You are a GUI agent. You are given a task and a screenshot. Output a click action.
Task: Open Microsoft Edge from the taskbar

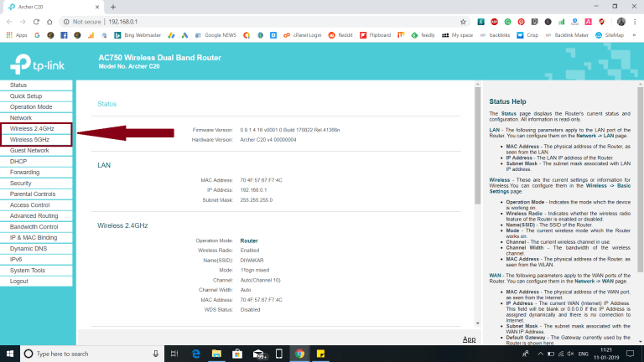[194, 354]
